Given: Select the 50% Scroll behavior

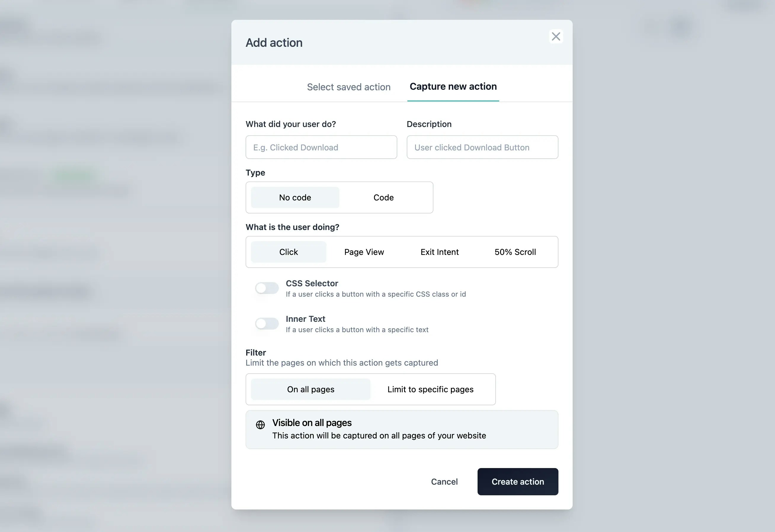Looking at the screenshot, I should pyautogui.click(x=515, y=252).
